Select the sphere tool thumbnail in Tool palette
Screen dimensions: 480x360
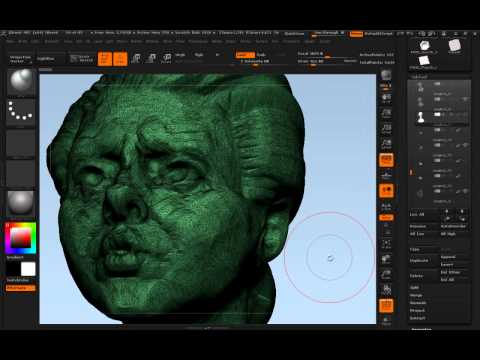pyautogui.click(x=424, y=47)
